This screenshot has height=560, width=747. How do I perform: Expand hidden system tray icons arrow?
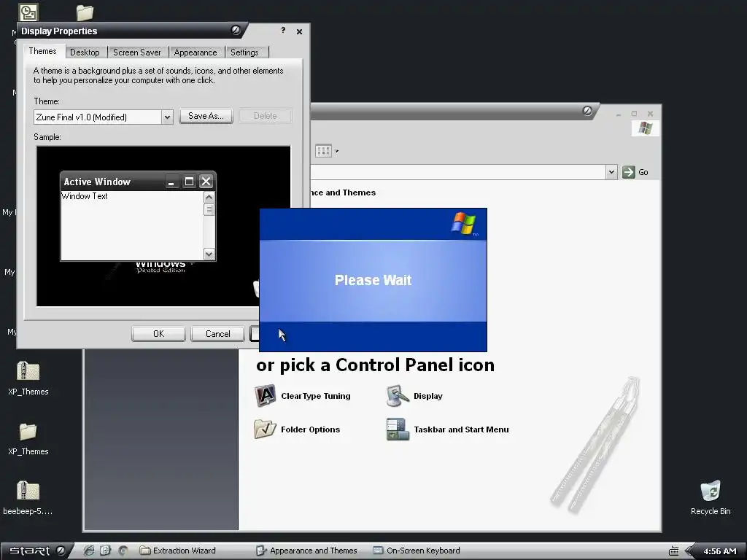coord(690,551)
